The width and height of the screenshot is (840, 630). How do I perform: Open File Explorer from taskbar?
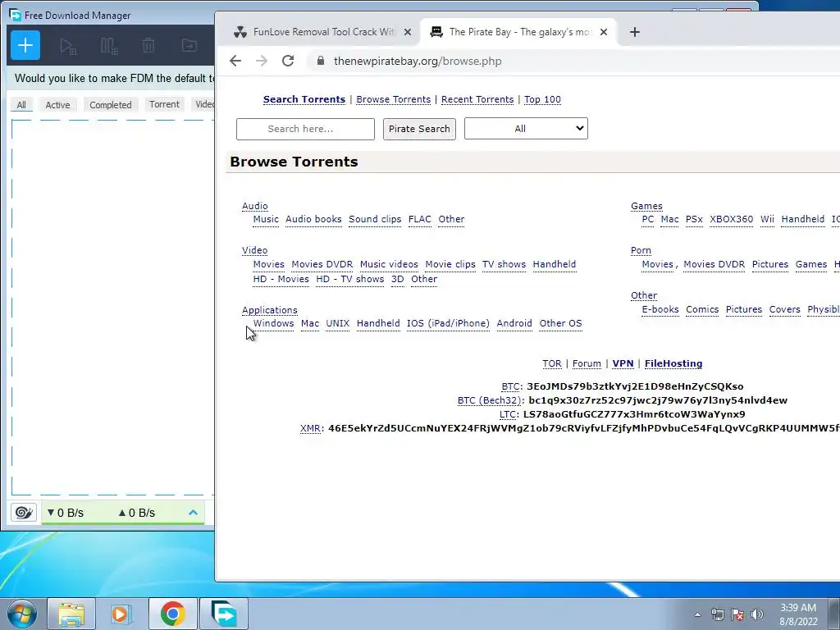pos(71,614)
